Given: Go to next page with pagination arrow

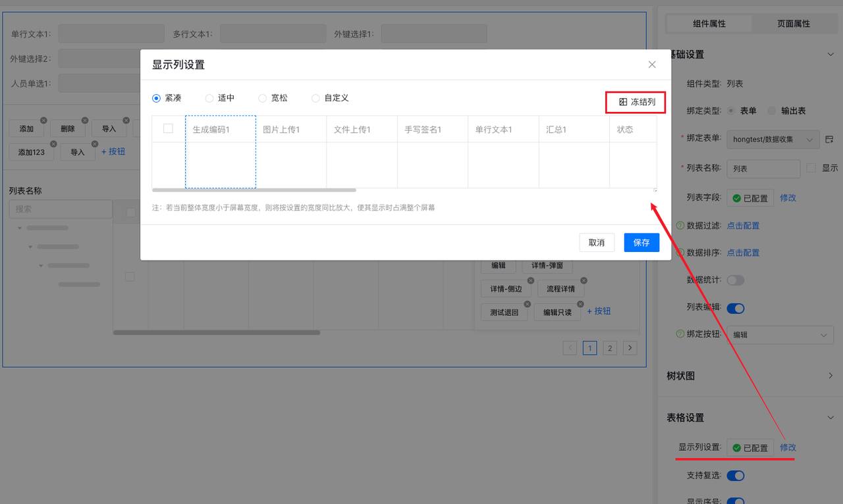Looking at the screenshot, I should pos(630,347).
